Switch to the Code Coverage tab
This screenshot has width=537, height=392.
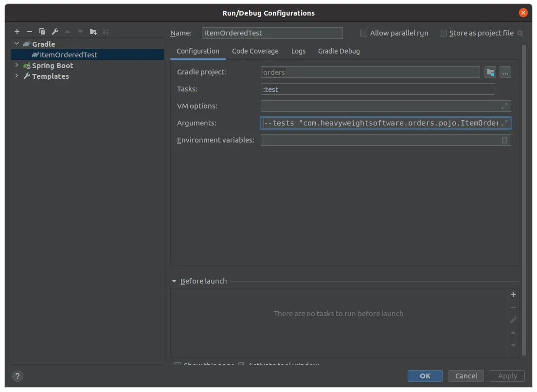[255, 51]
